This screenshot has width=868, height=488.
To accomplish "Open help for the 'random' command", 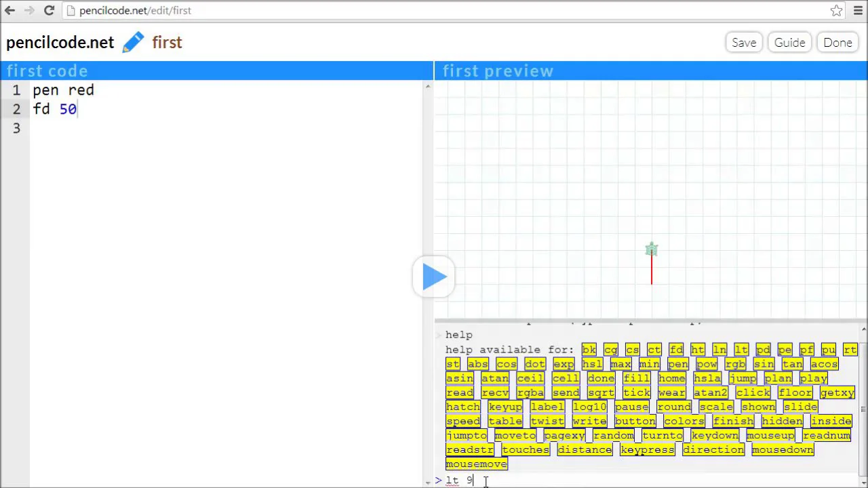I will pyautogui.click(x=614, y=435).
